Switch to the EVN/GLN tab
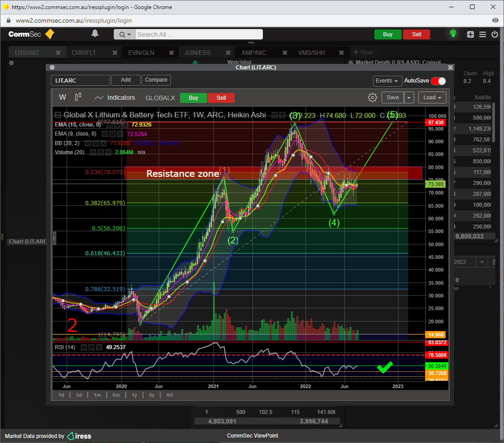This screenshot has width=504, height=443. click(141, 53)
